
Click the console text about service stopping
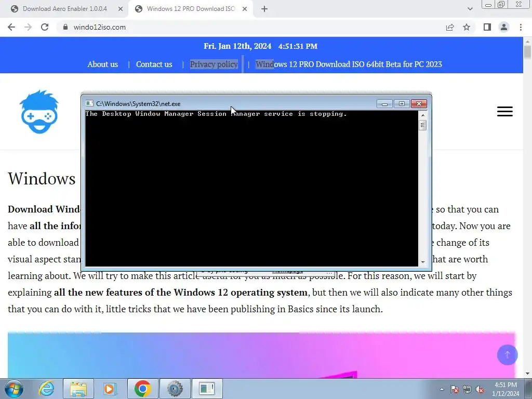click(x=216, y=114)
